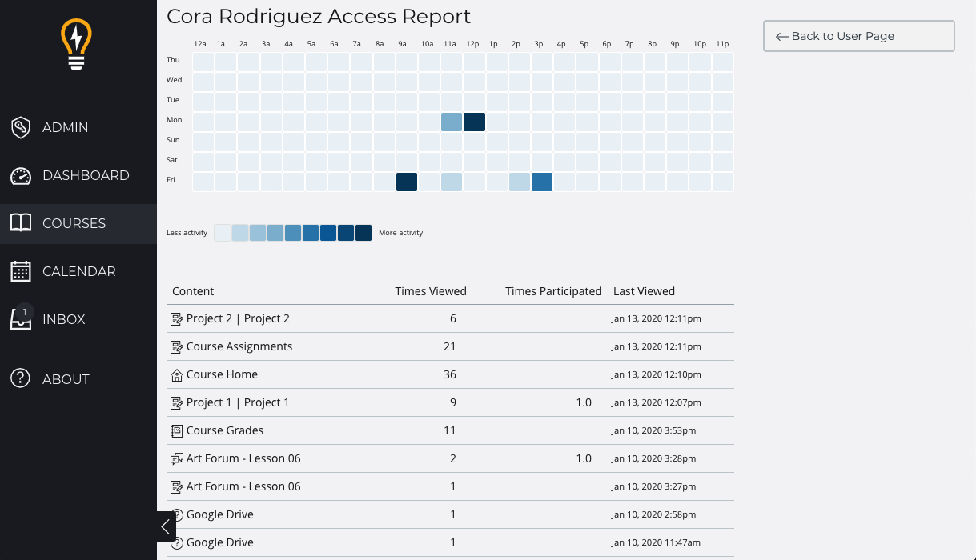
Task: Collapse the sidebar with the chevron arrow
Action: (166, 526)
